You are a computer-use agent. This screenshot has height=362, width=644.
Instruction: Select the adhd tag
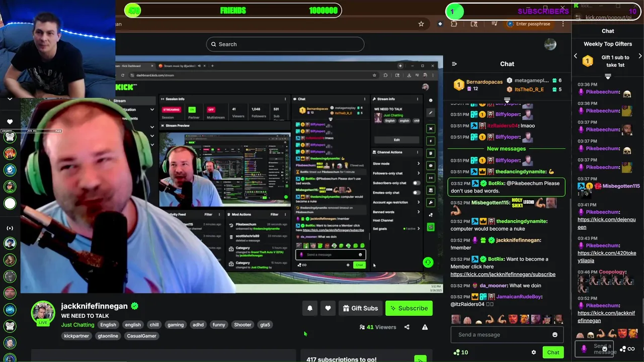tap(198, 325)
